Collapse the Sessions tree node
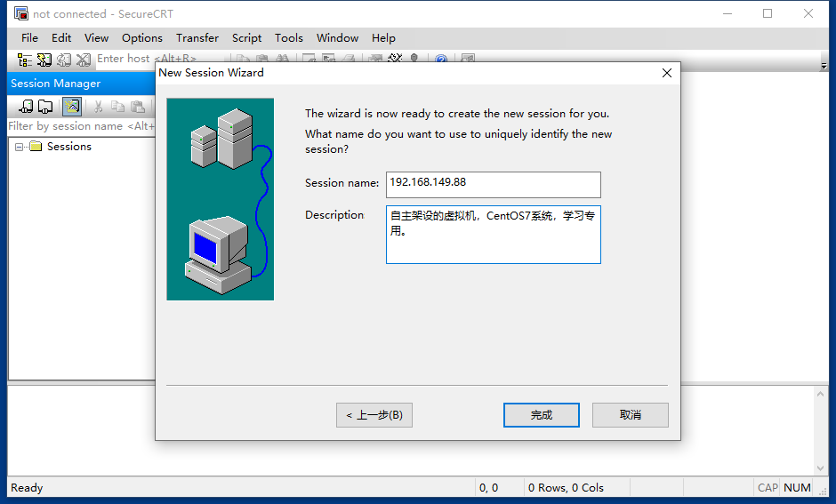 click(20, 147)
